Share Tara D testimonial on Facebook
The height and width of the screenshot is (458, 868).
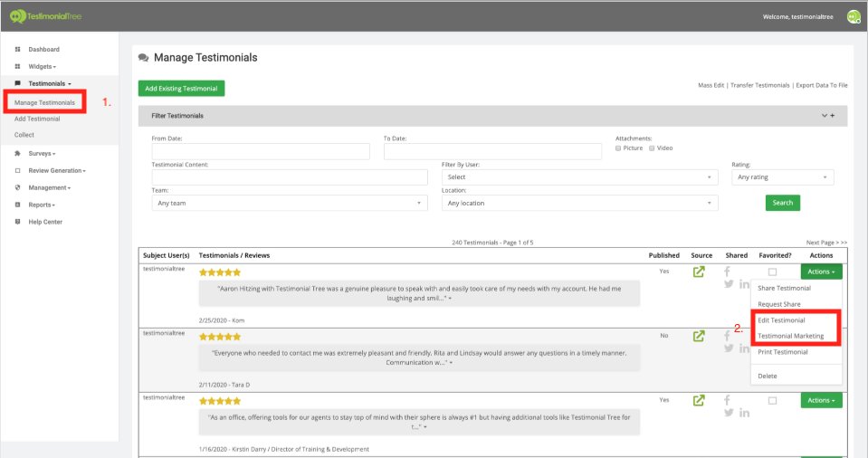click(727, 336)
